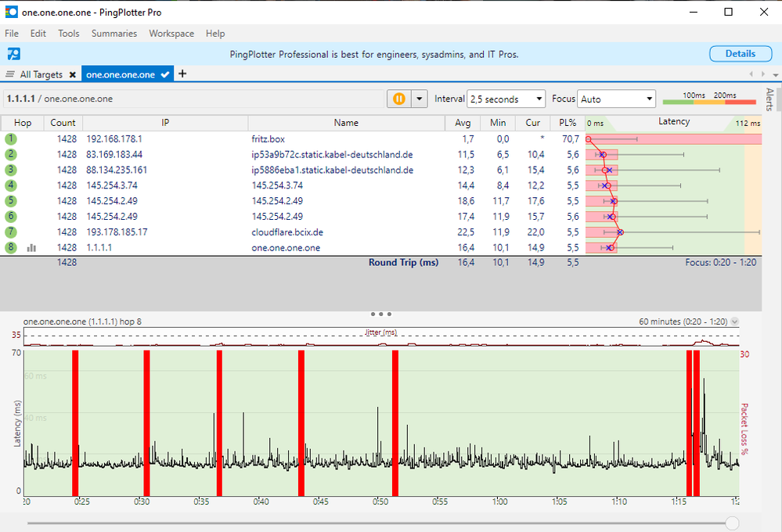Expand the arrow next to pause button
Viewport: 782px width, 532px height.
point(420,99)
